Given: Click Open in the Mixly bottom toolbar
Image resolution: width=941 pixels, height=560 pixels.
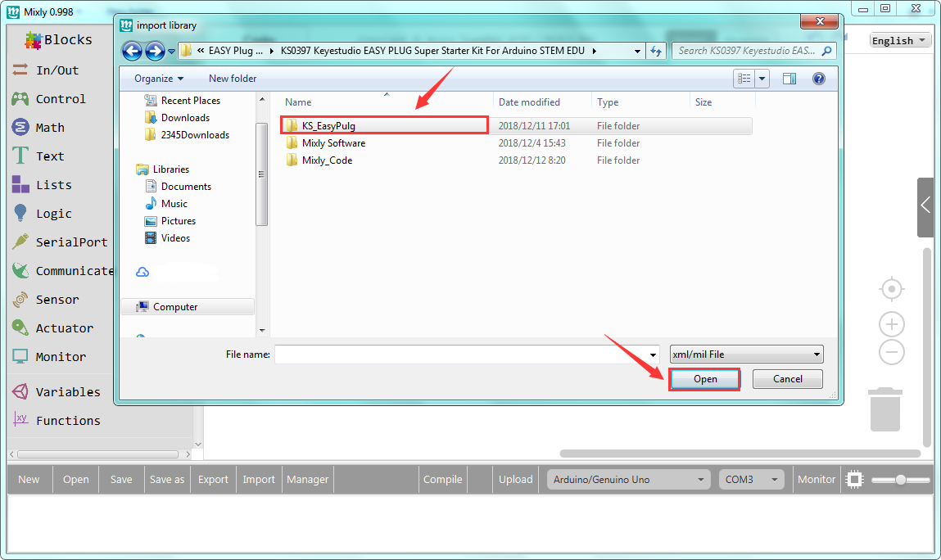Looking at the screenshot, I should 75,480.
